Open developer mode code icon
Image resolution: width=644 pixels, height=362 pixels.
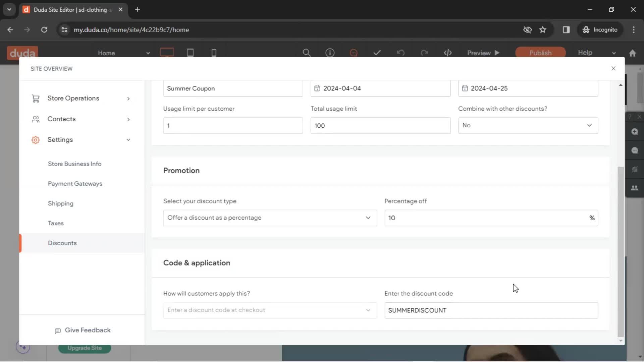pyautogui.click(x=448, y=53)
